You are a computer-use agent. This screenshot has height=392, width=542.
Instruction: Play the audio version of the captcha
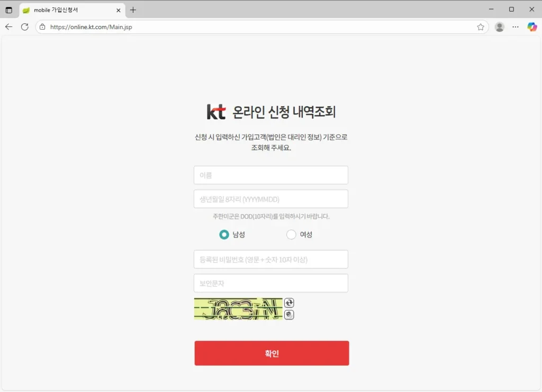point(289,314)
